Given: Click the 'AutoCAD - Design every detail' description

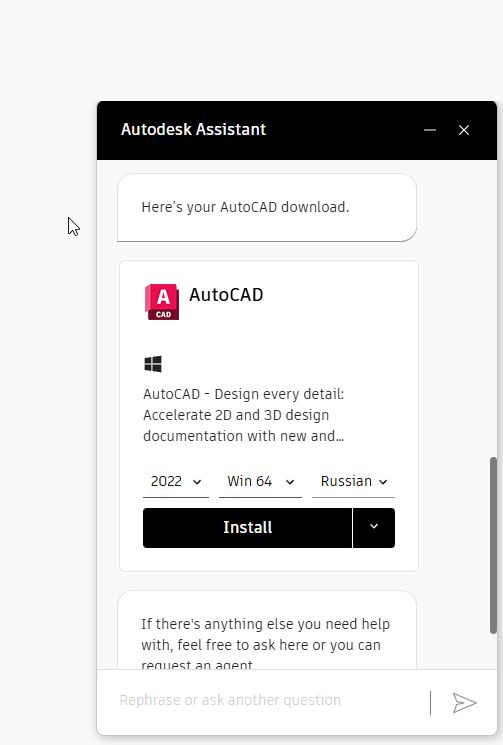Looking at the screenshot, I should point(244,415).
